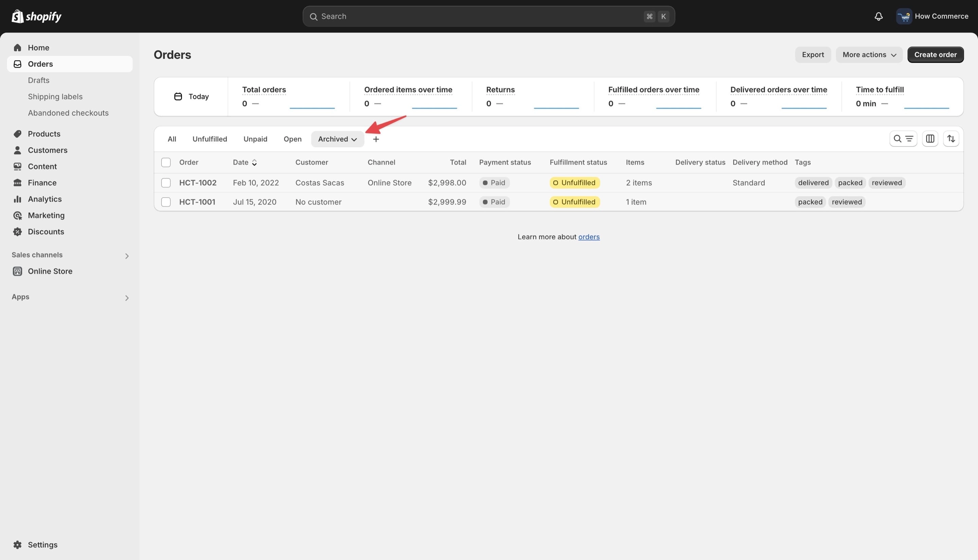Click the Returns metric
978x560 pixels.
500,90
